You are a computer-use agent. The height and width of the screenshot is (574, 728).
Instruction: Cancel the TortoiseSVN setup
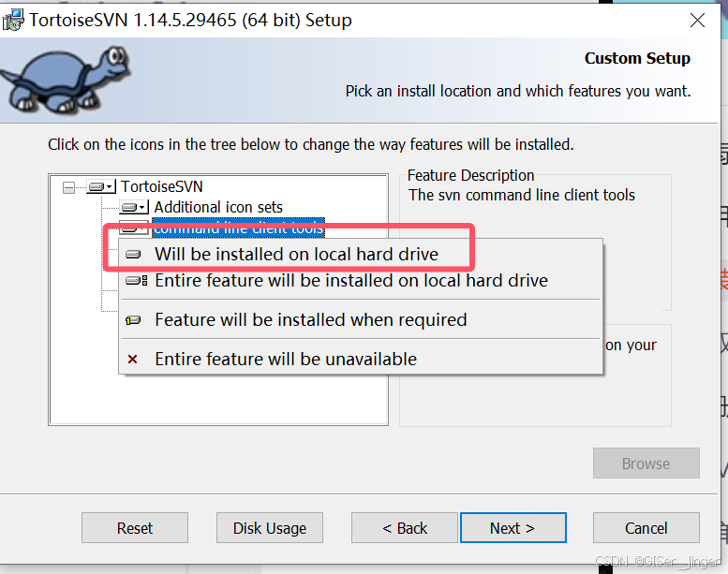646,528
